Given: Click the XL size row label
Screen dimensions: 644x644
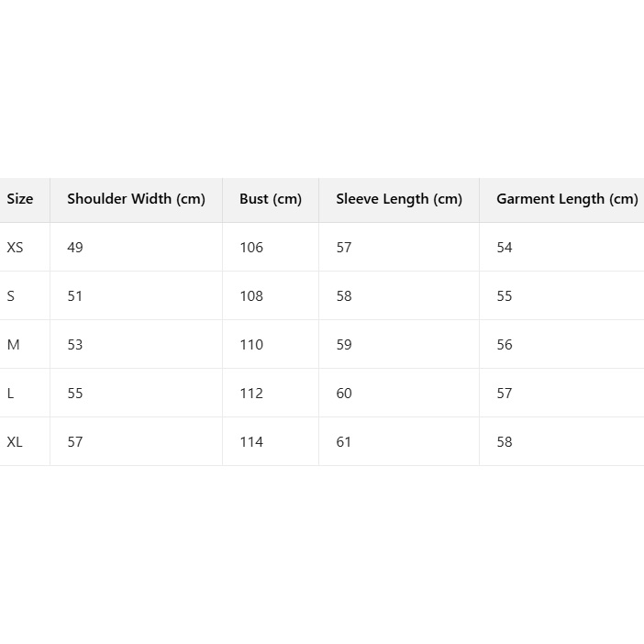Looking at the screenshot, I should pos(15,442).
